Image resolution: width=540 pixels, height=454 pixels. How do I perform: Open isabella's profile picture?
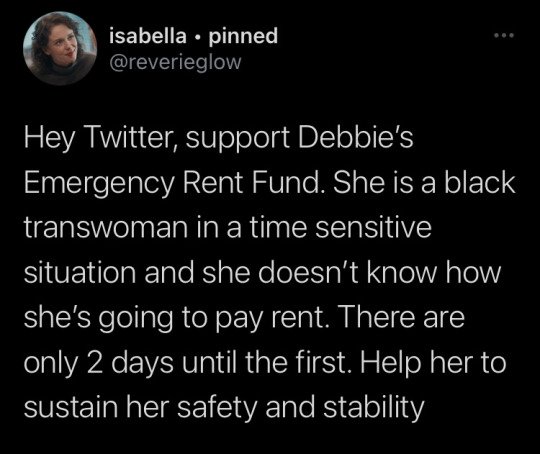coord(60,49)
